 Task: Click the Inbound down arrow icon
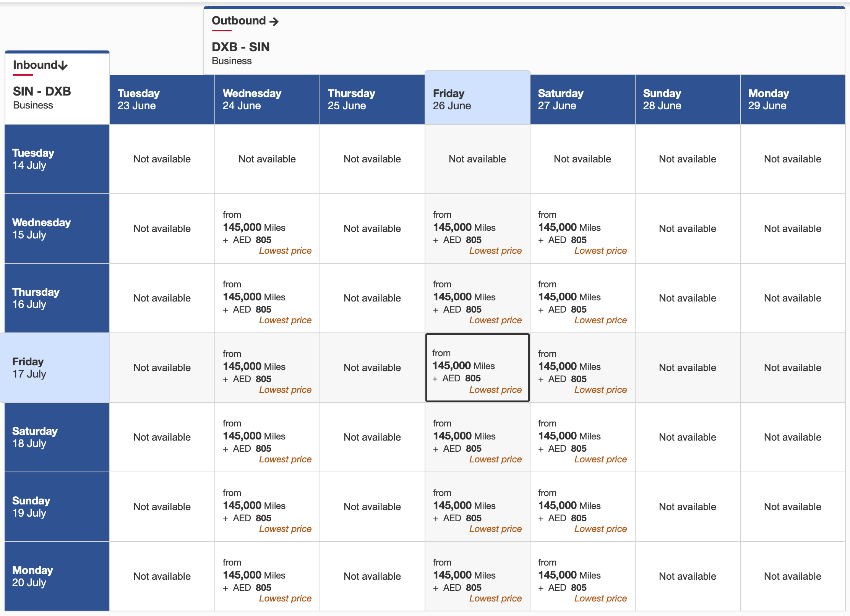[63, 65]
